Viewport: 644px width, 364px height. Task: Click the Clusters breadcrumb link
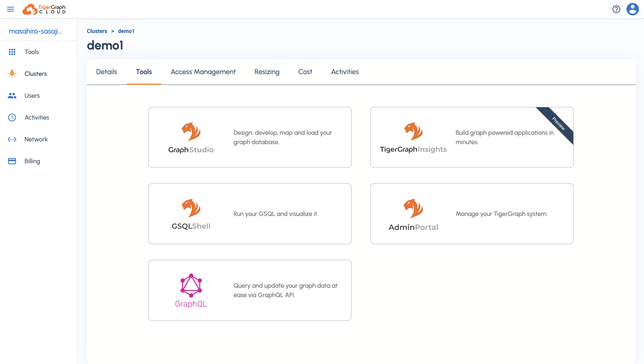(97, 31)
